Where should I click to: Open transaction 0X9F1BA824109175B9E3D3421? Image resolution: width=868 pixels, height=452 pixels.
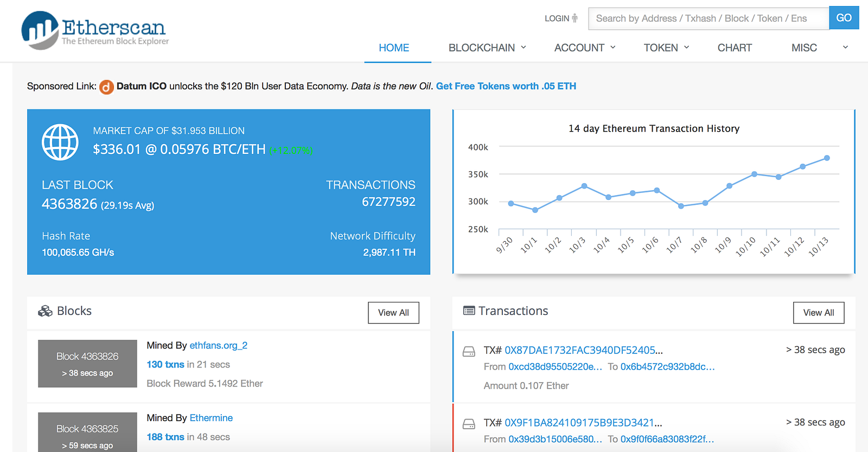point(583,423)
